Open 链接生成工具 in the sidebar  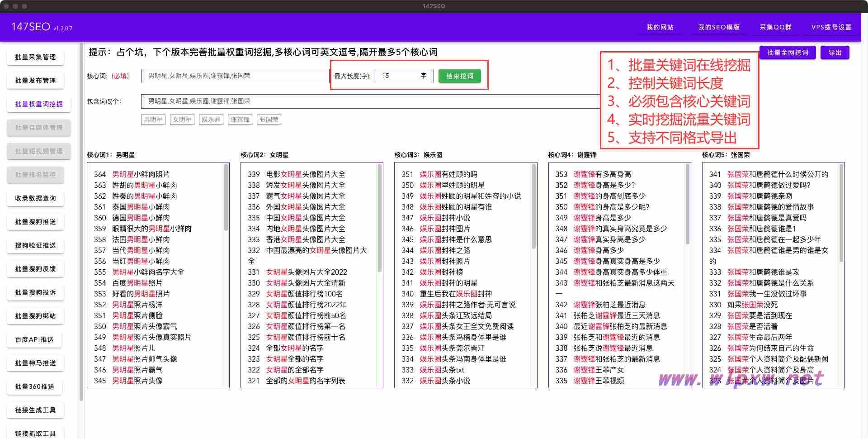(35, 410)
